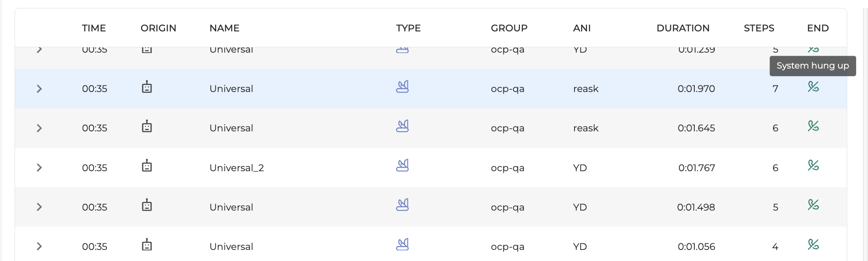The width and height of the screenshot is (868, 261).
Task: Click the NAME column header
Action: pos(225,28)
